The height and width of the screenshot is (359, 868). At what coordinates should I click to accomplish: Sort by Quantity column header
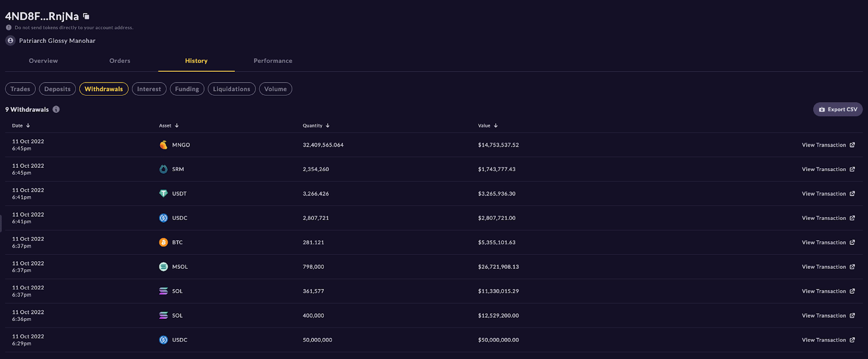(x=316, y=125)
